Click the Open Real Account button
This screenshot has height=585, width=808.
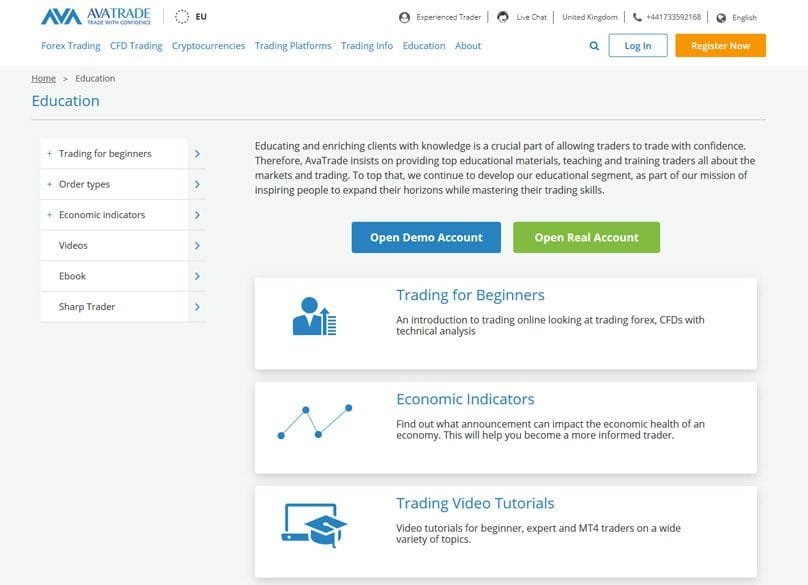(587, 237)
